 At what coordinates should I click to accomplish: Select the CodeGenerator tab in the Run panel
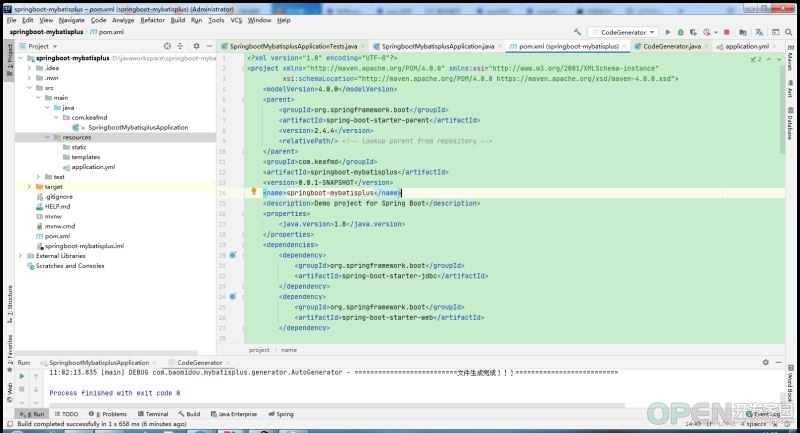tap(199, 363)
